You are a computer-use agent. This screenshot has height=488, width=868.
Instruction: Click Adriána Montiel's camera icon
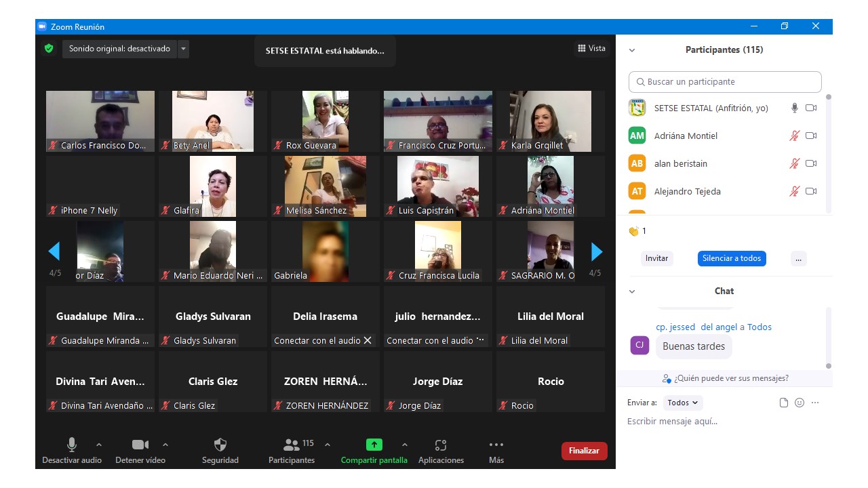(x=811, y=136)
